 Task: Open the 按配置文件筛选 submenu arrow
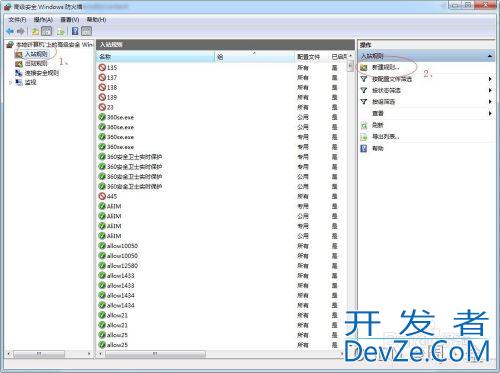tap(490, 79)
